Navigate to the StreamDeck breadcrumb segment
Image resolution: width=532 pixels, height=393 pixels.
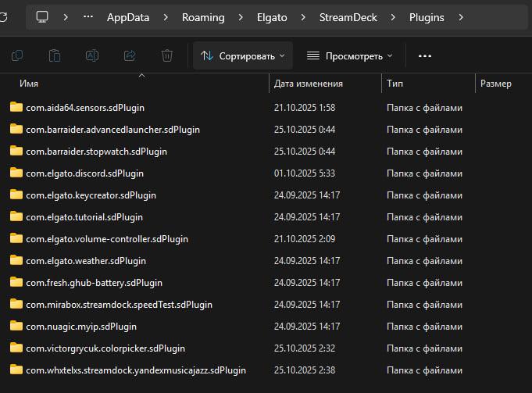pos(346,17)
